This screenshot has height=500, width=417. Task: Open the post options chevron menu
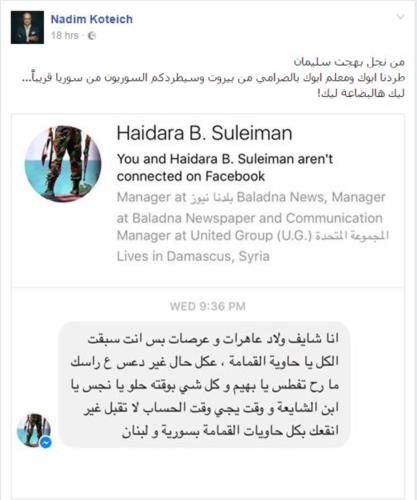pos(400,17)
